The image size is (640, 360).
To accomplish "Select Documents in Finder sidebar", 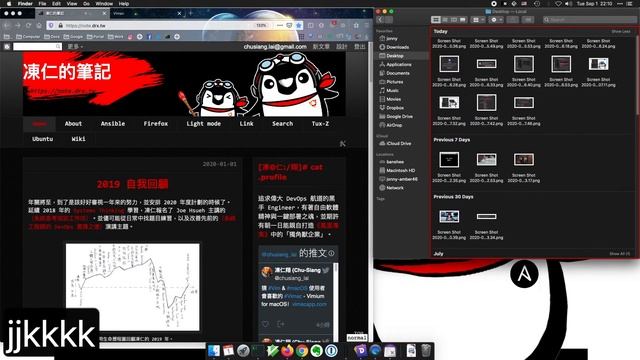I will pyautogui.click(x=398, y=73).
